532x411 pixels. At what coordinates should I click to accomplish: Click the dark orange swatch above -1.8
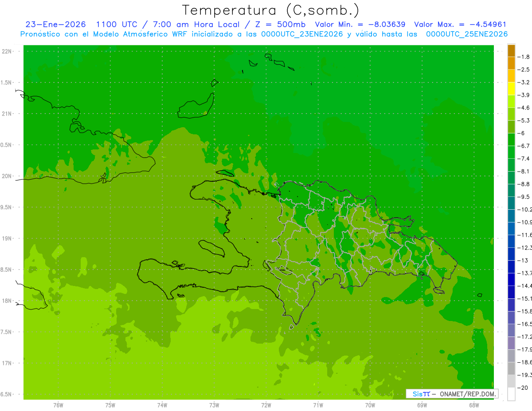click(x=511, y=51)
